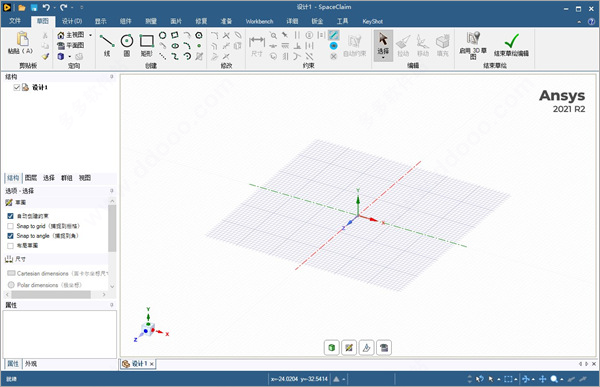Toggle visibility checkbox of design tree item

tap(16, 87)
